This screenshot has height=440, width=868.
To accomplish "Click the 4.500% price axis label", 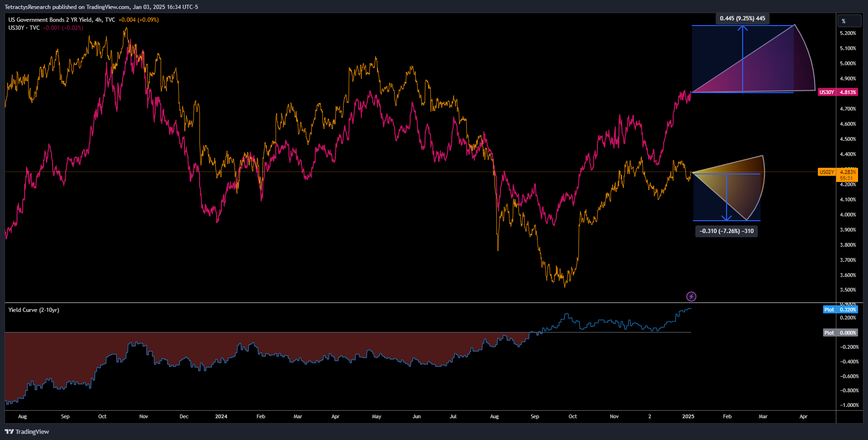I will (848, 139).
